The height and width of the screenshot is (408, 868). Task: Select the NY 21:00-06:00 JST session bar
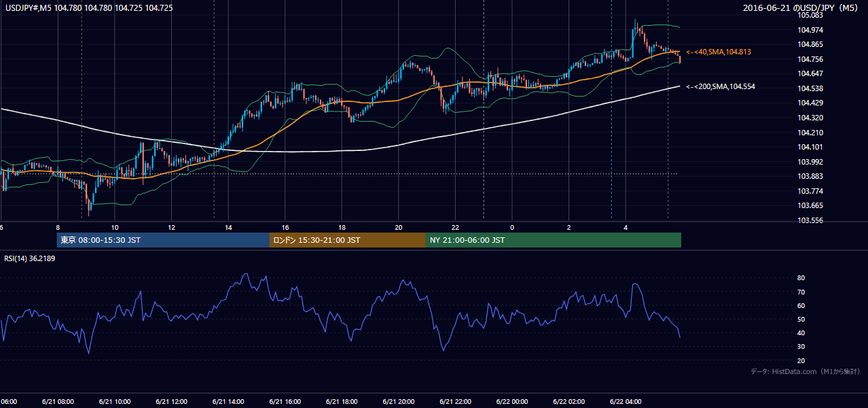pyautogui.click(x=554, y=240)
